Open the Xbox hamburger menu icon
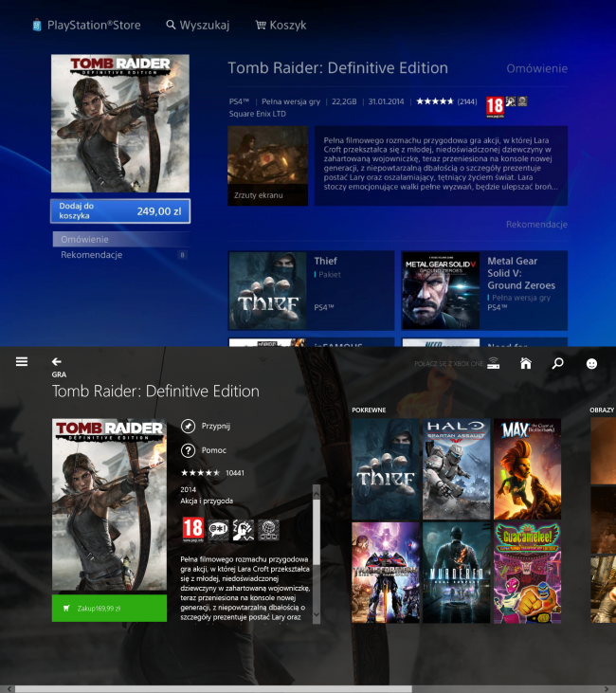 [22, 361]
